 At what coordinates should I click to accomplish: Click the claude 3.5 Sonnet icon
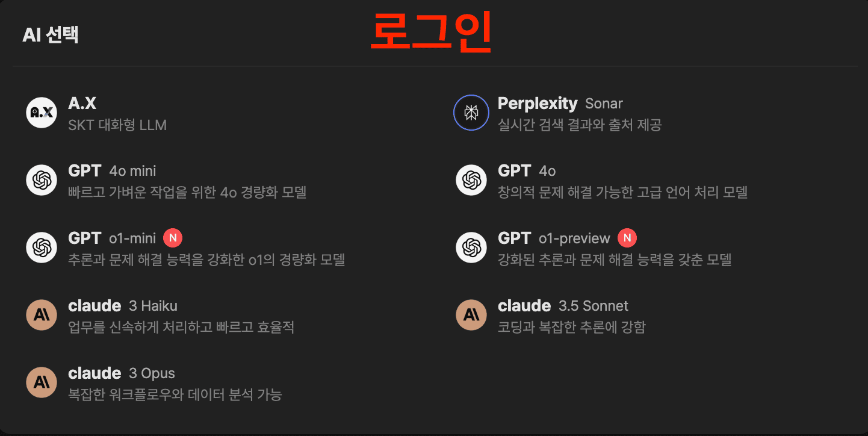pyautogui.click(x=471, y=314)
